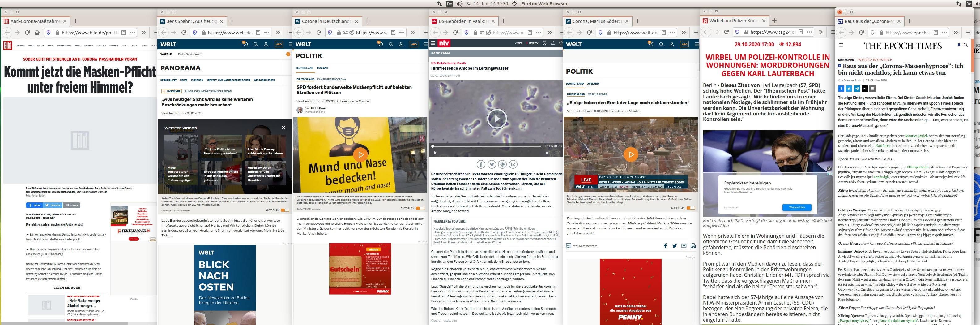Open LIVE-TV link on ntv

point(533,43)
